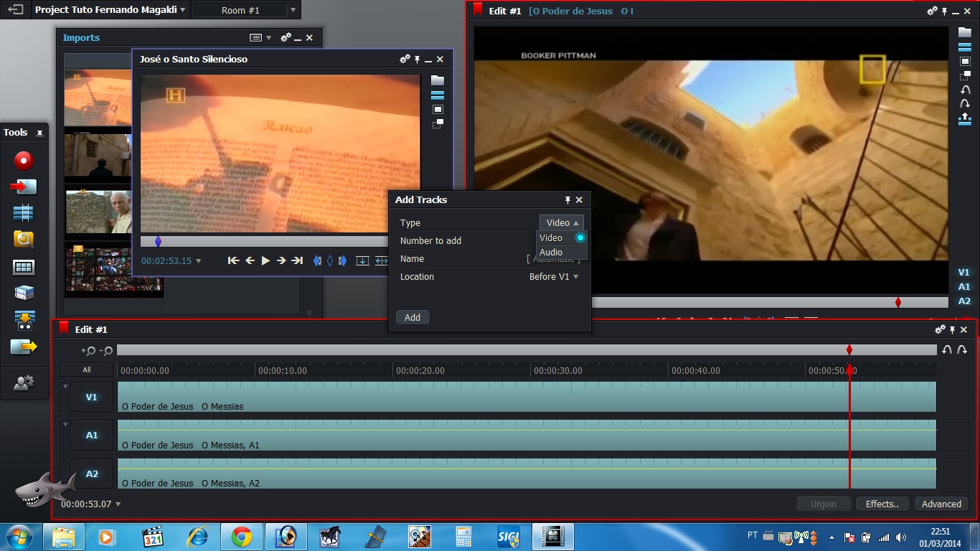The image size is (980, 551).
Task: Open settings cogs in Edit #1 timeline panel
Action: [940, 329]
